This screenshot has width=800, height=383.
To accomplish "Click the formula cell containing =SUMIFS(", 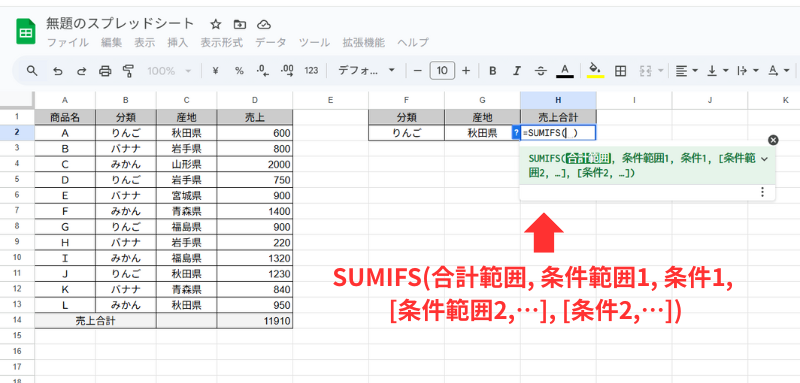I will [x=558, y=133].
